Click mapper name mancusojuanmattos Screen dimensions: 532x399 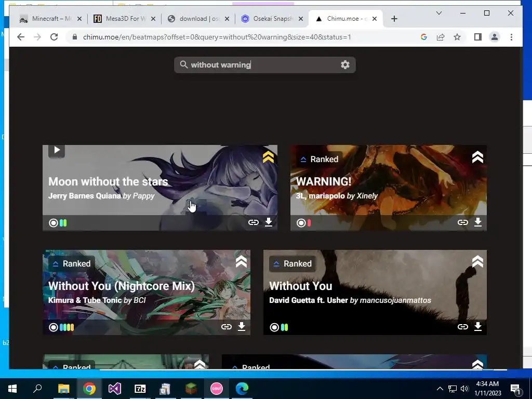click(x=395, y=300)
